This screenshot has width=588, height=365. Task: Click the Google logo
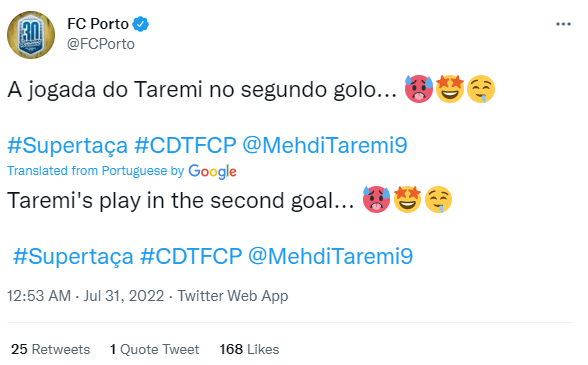212,171
